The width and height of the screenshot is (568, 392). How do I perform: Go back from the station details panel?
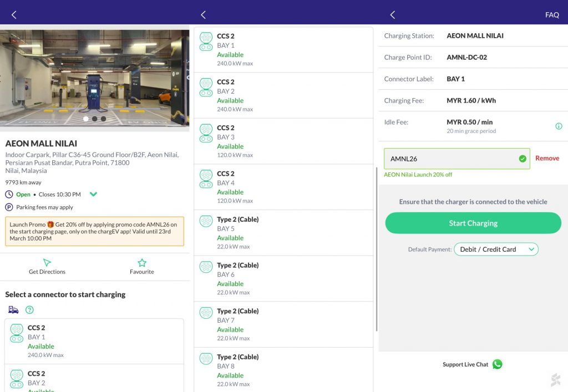14,15
